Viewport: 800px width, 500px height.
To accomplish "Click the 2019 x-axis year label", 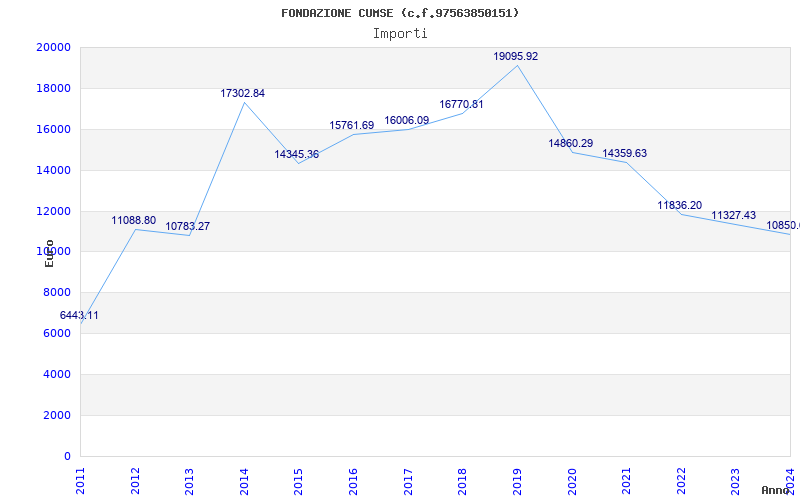I will point(517,481).
